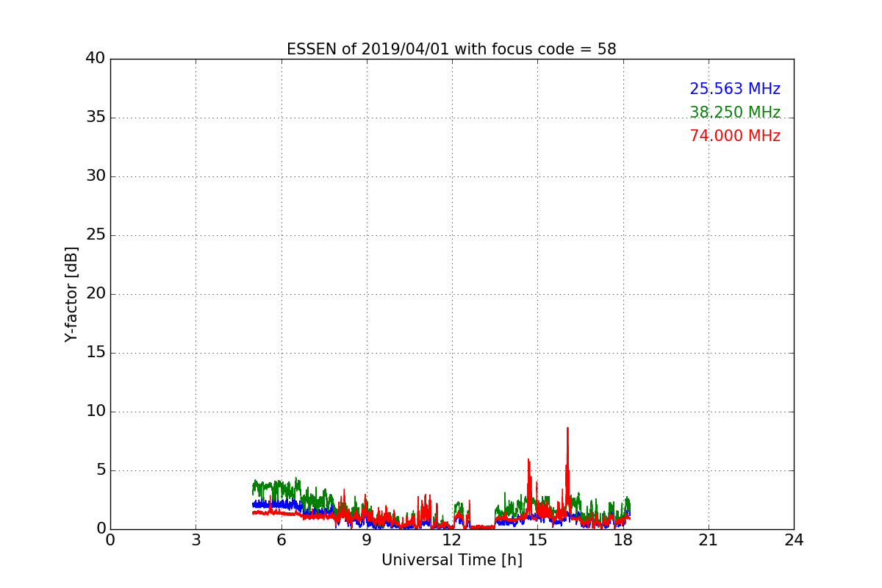Click the x-axis tick label 24
Viewport: 882px width, 588px height.
794,540
